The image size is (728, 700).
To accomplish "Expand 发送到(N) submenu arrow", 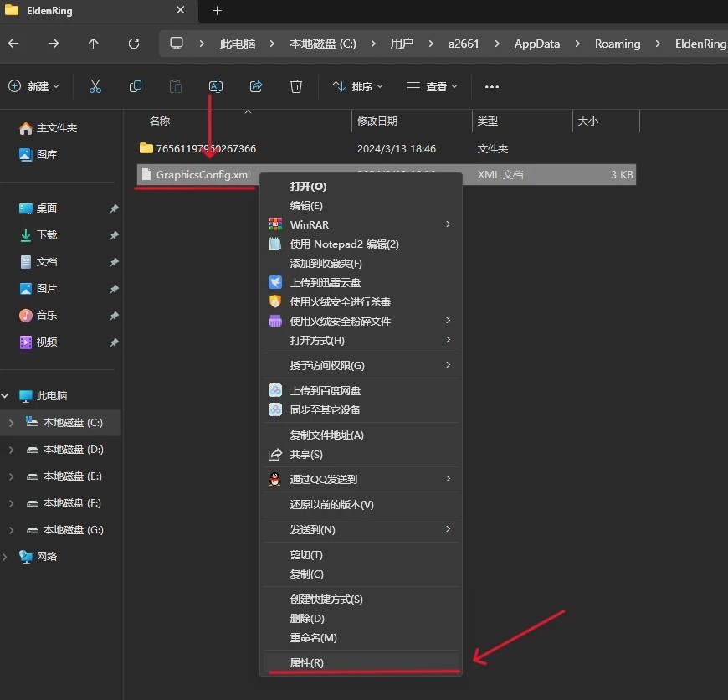I will pyautogui.click(x=448, y=529).
